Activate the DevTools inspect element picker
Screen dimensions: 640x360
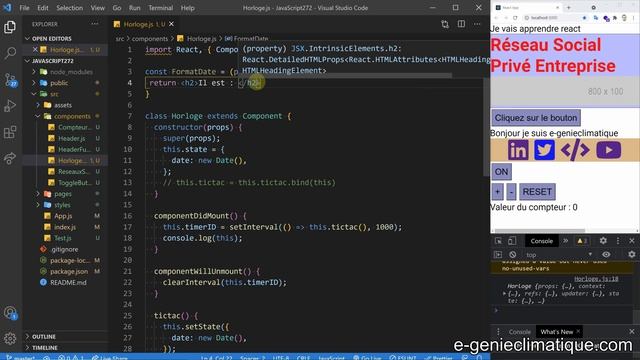coord(498,241)
